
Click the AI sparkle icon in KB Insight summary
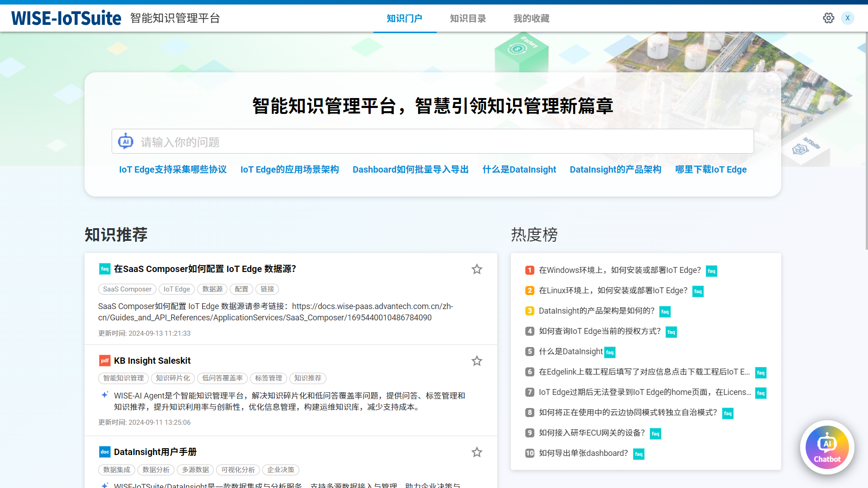tap(104, 395)
